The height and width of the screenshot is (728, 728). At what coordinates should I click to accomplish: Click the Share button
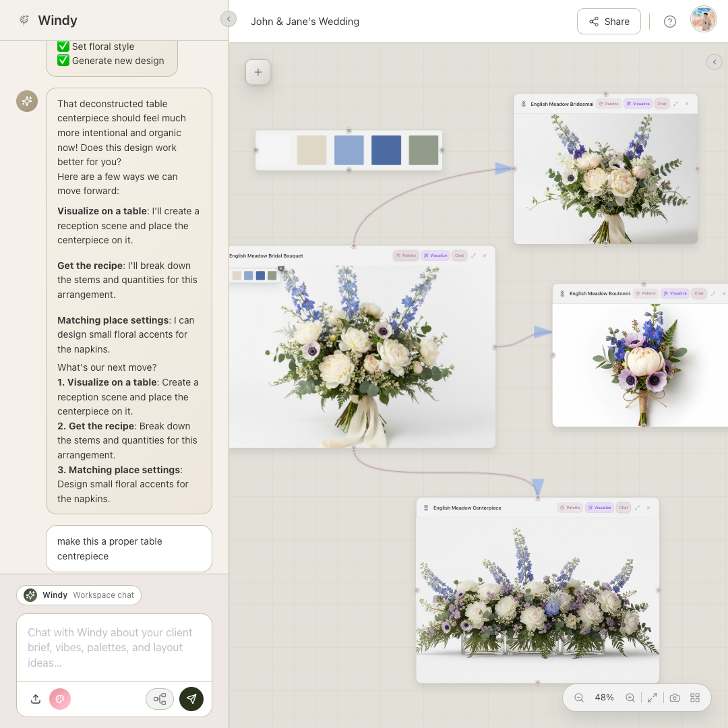pyautogui.click(x=609, y=22)
